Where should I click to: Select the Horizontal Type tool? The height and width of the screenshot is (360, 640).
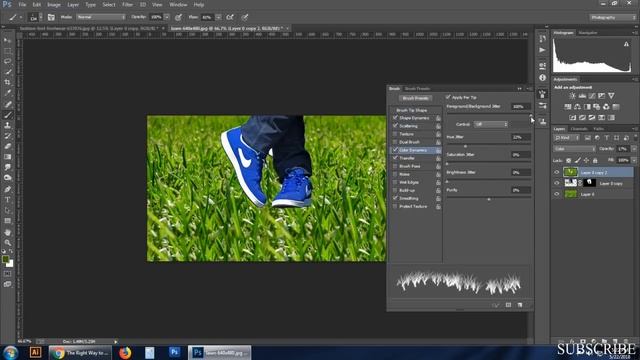click(x=7, y=200)
